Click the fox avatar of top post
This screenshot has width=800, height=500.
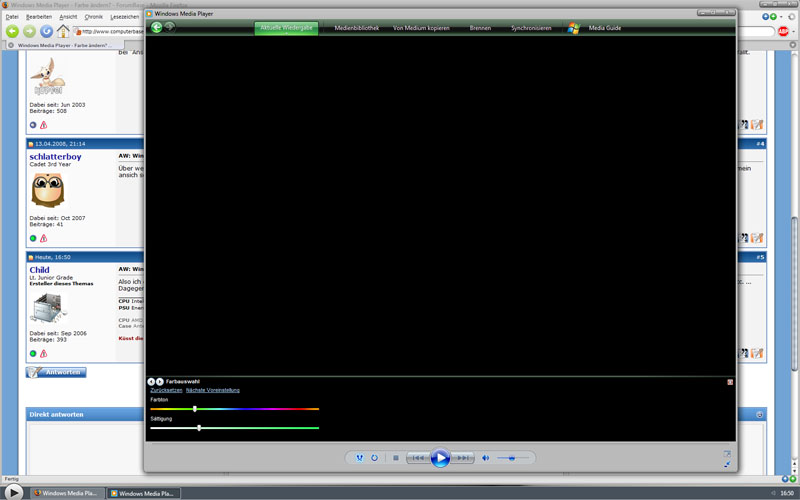48,77
